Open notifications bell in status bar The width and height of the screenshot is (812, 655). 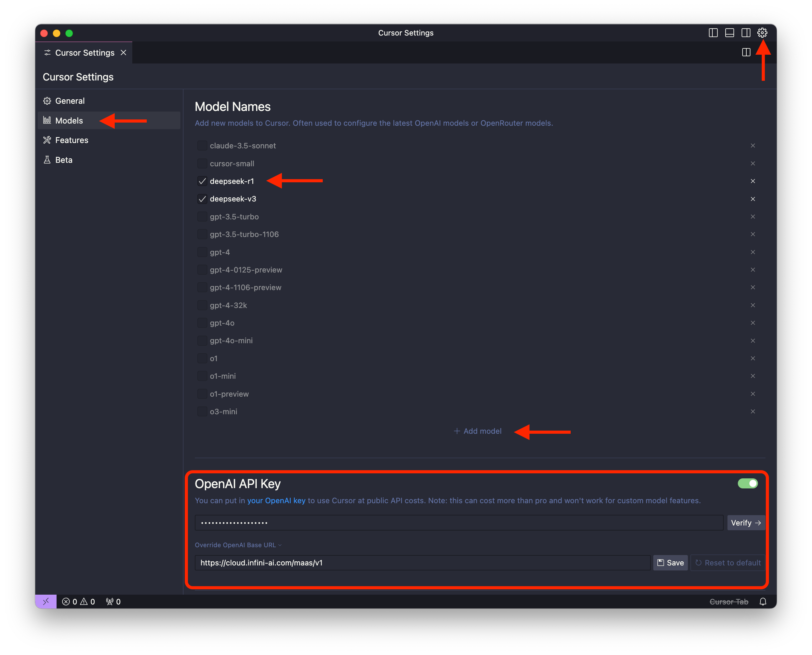click(763, 602)
